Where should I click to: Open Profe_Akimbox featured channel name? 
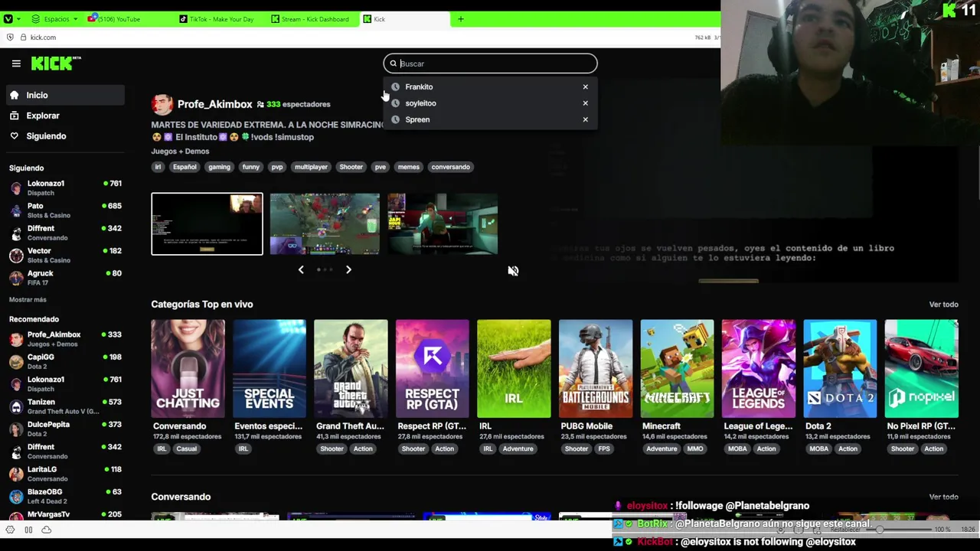coord(214,104)
